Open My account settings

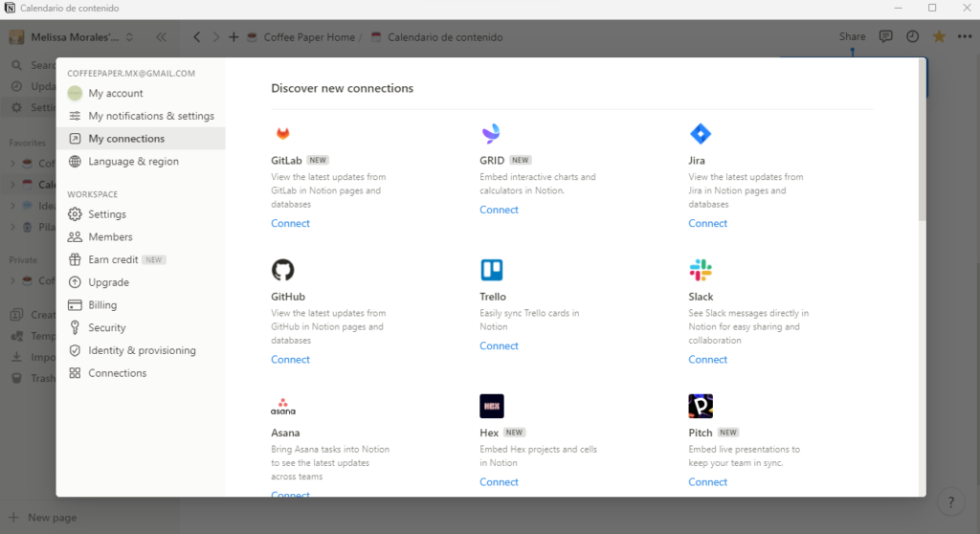141,93
